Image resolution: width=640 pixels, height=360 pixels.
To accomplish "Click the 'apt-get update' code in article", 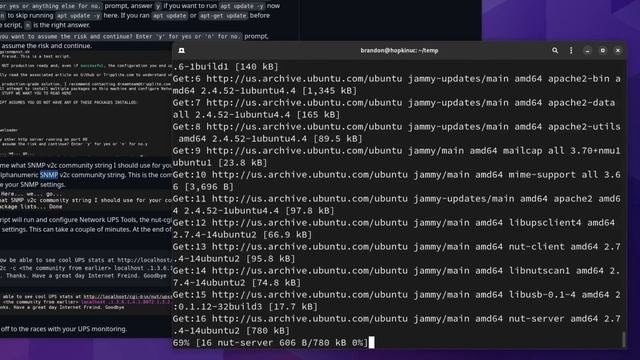I will (223, 16).
